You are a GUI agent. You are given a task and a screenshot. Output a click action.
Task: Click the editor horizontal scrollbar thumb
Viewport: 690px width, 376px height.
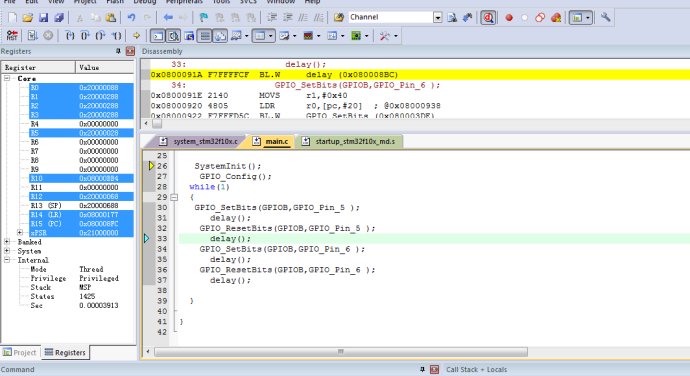click(341, 352)
